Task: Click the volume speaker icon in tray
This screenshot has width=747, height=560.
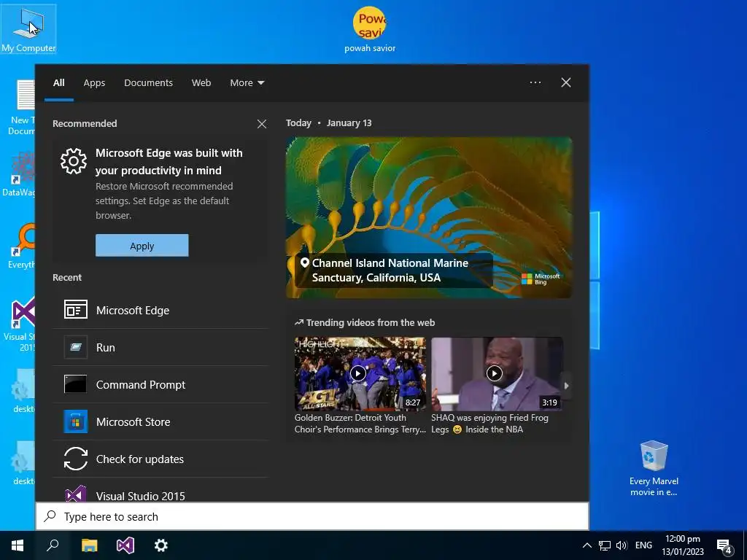Action: 622,545
